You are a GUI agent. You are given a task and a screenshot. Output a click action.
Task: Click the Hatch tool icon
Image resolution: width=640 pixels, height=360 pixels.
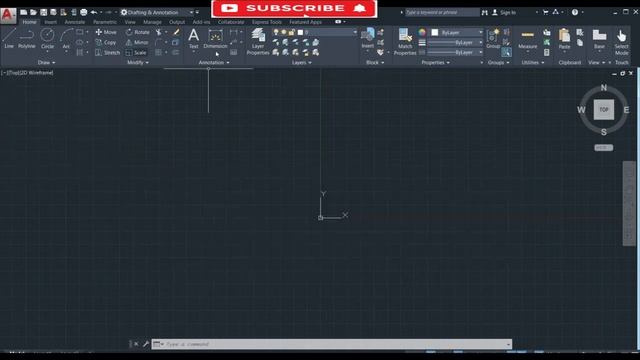tap(80, 52)
